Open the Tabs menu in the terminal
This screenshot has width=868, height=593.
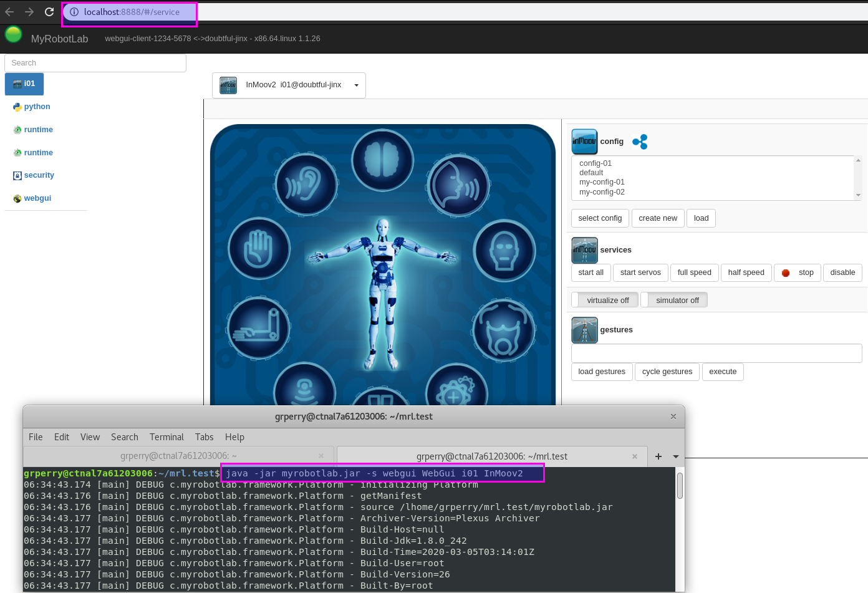pyautogui.click(x=204, y=437)
